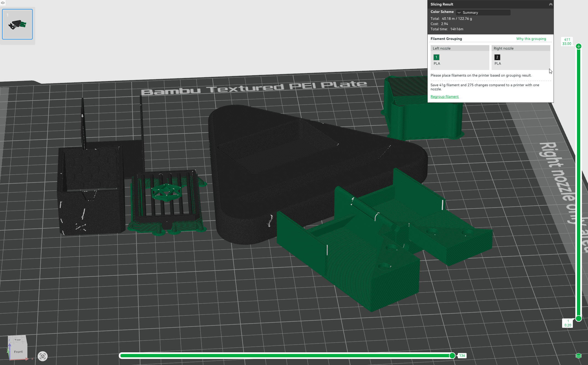Click the Left nozzle group header

point(460,48)
